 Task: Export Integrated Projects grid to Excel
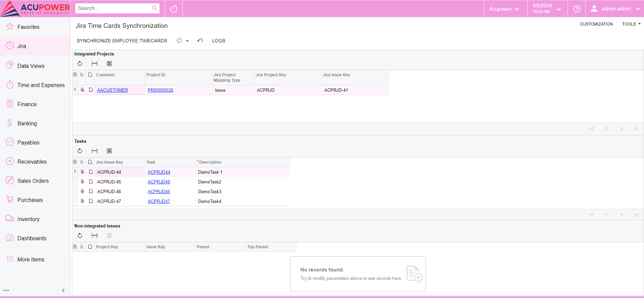(x=109, y=63)
